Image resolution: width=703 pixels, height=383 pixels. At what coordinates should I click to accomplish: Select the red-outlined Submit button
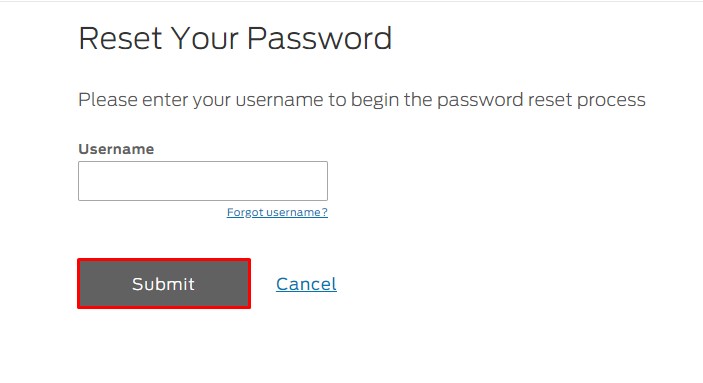tap(164, 283)
